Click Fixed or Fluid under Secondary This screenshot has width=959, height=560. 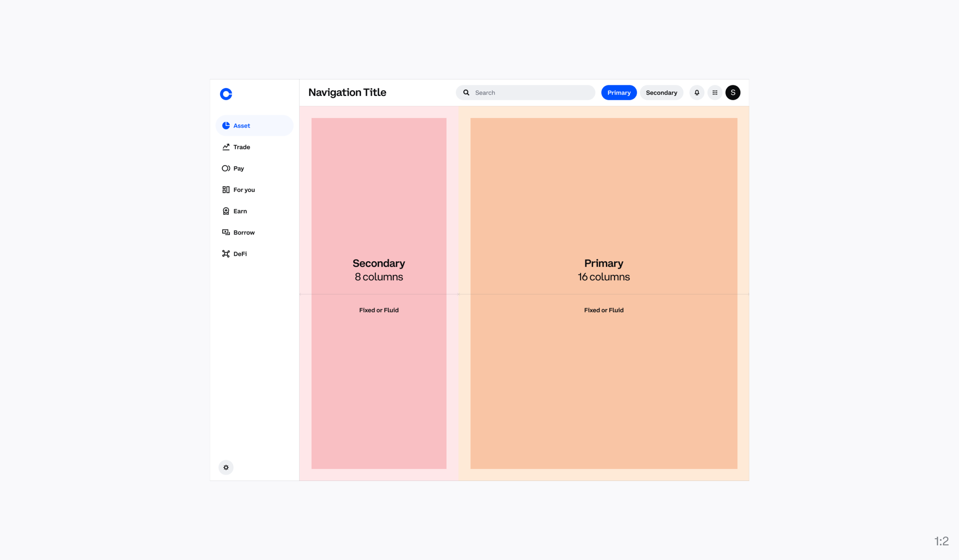pos(379,310)
